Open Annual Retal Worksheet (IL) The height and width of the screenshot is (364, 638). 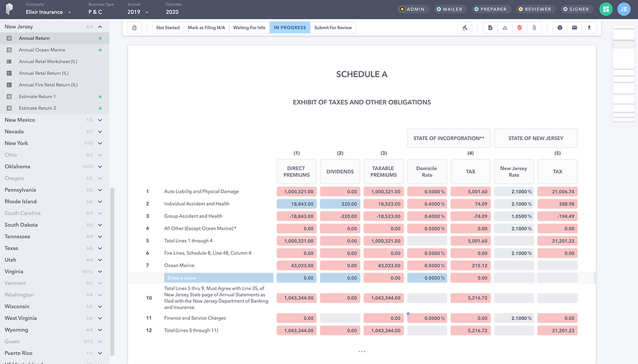(48, 62)
